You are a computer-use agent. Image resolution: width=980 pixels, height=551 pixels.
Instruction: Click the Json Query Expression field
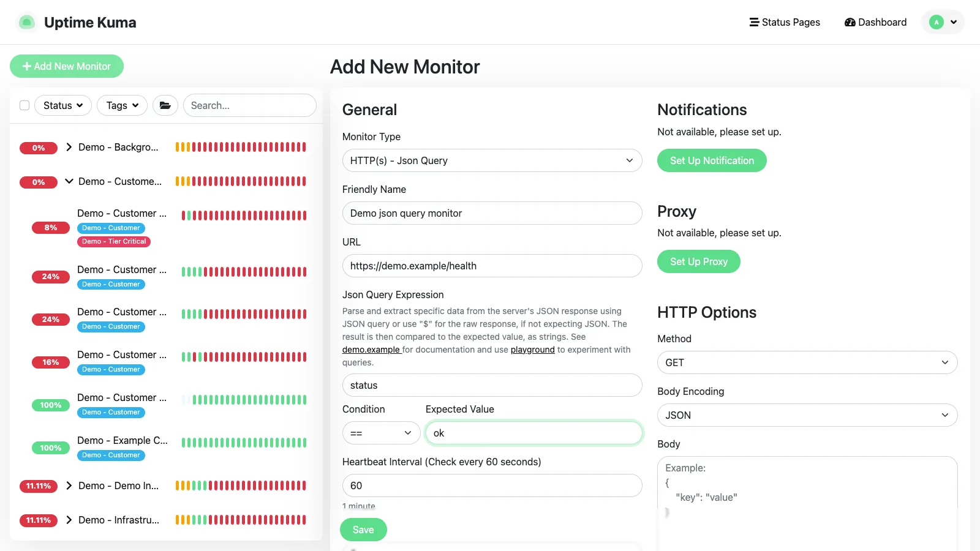point(492,385)
